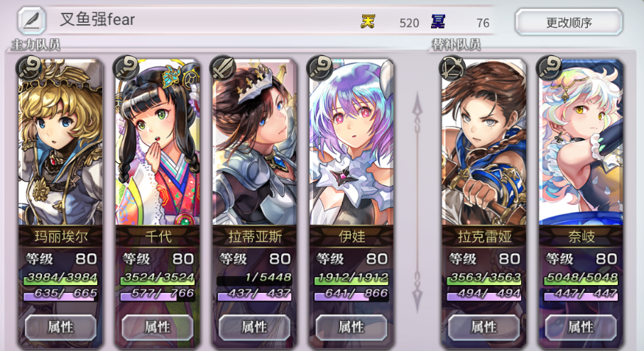Open 属性 button for 奈歧
The width and height of the screenshot is (644, 351).
click(x=580, y=327)
